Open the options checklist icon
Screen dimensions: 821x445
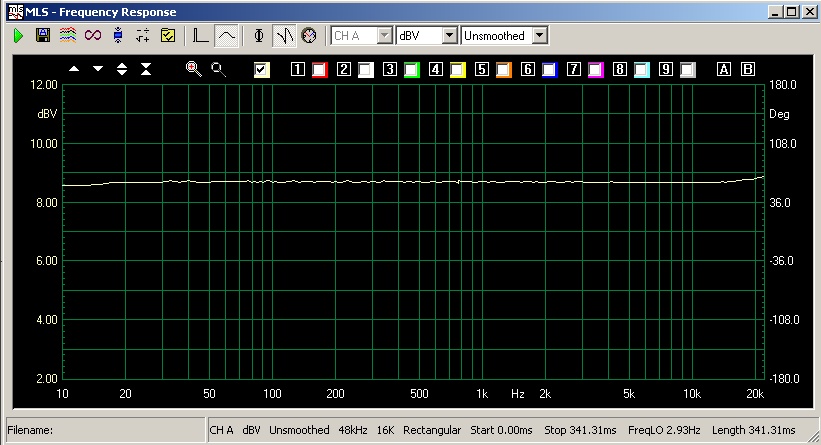168,36
